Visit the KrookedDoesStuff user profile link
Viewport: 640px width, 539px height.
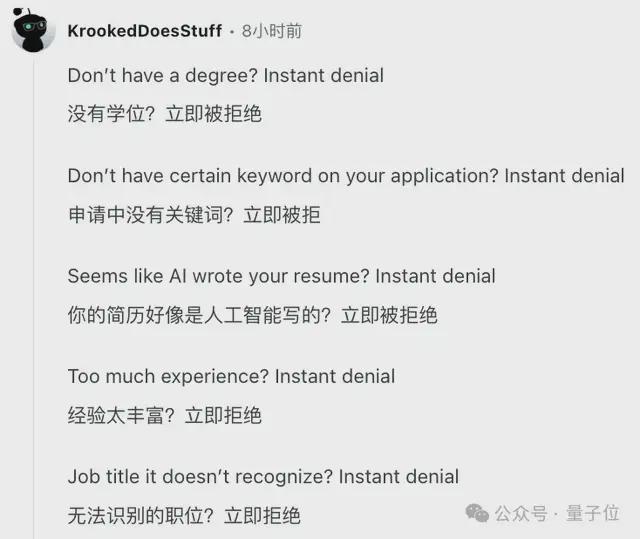click(144, 31)
